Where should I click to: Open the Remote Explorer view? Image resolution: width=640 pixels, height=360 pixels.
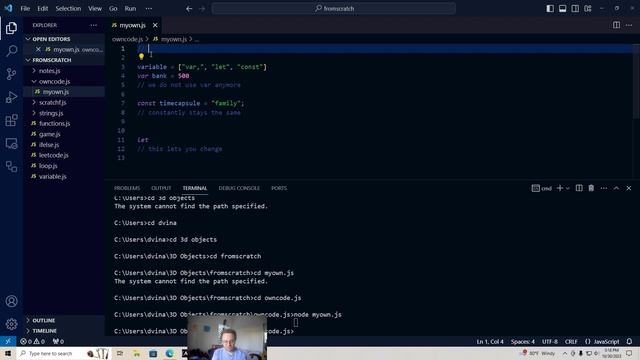point(11,143)
